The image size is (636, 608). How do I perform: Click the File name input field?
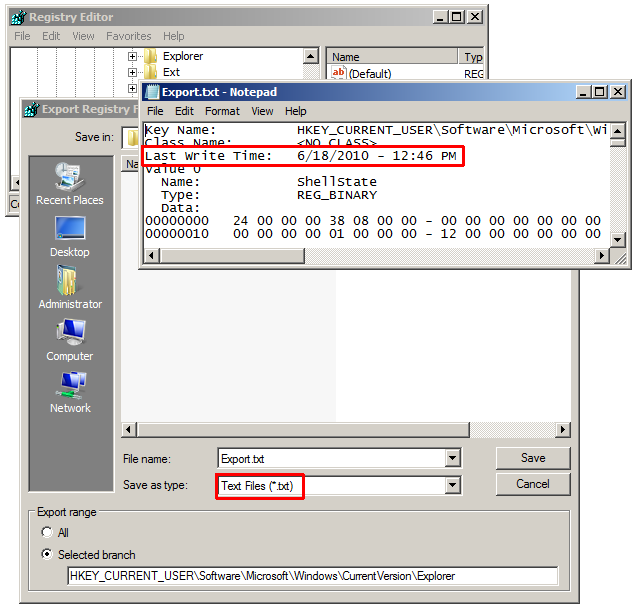[331, 459]
